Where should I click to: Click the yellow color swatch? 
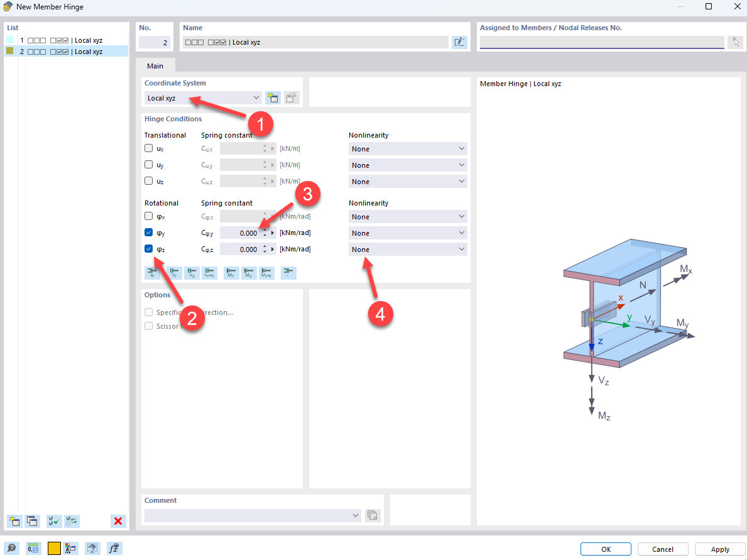pos(54,548)
